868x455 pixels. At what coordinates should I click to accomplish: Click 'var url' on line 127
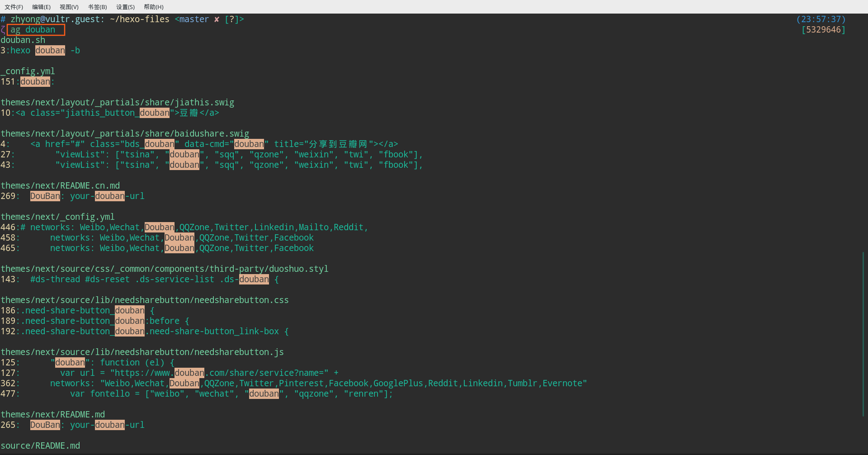pos(77,373)
